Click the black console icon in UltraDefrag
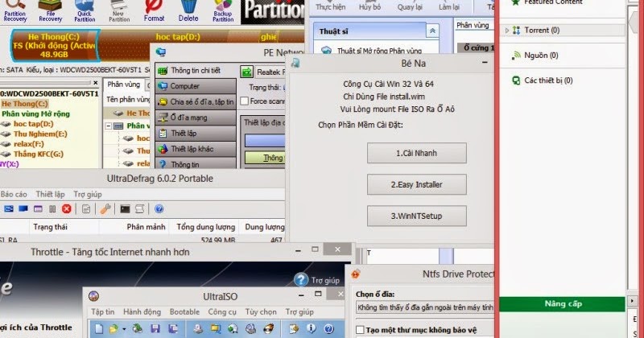 tap(125, 209)
